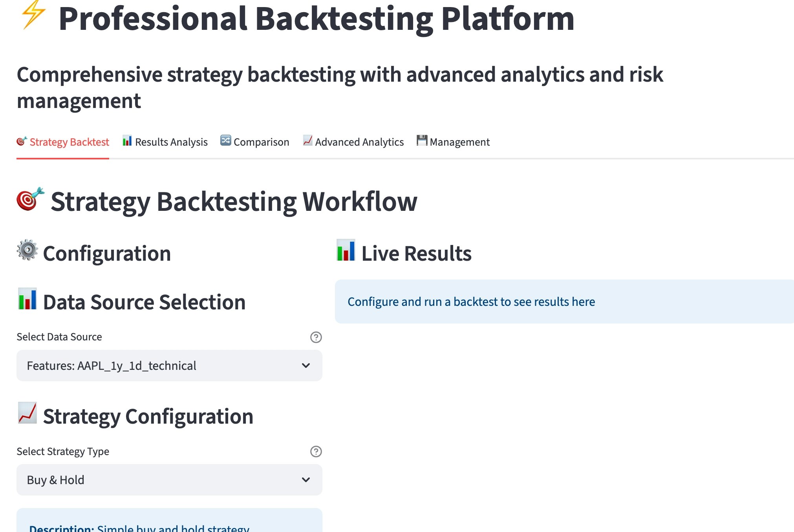The width and height of the screenshot is (794, 532).
Task: Click chevron arrow on Buy & Hold selector
Action: 306,480
